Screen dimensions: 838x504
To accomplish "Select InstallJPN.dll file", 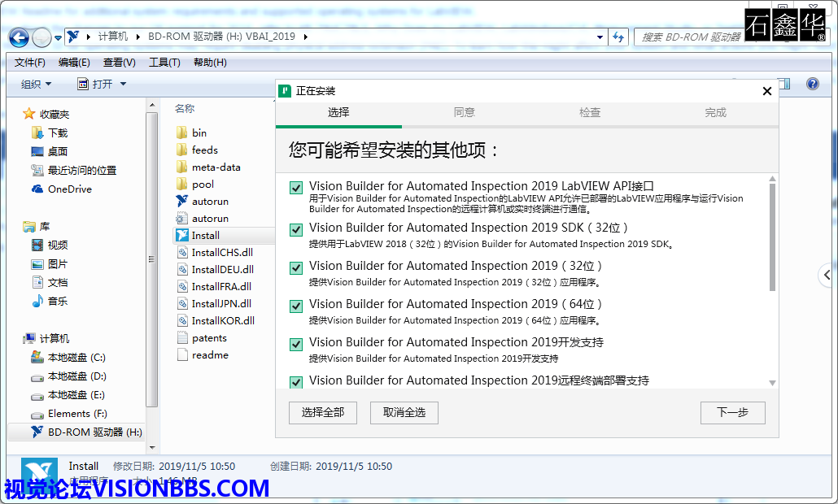I will tap(214, 303).
